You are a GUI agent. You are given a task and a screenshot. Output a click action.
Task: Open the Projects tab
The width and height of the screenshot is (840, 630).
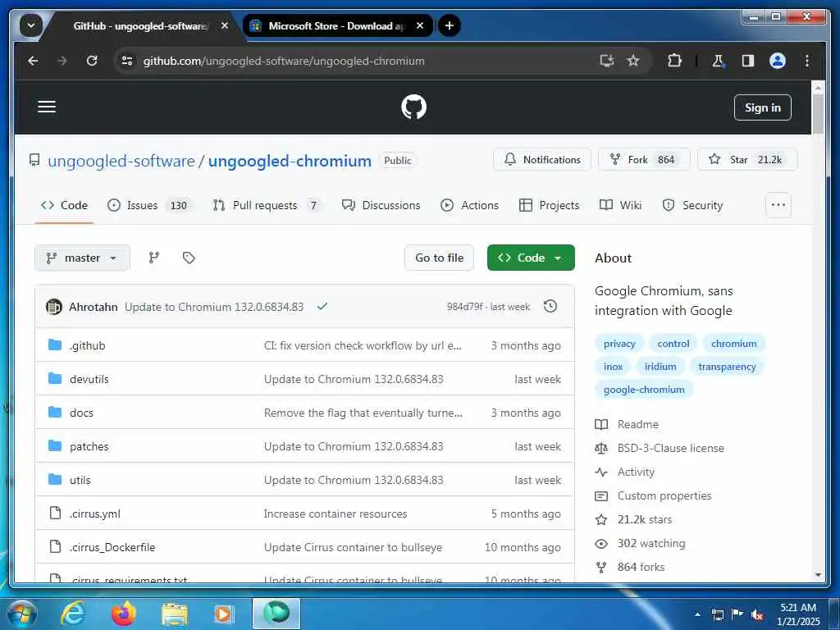pyautogui.click(x=549, y=205)
